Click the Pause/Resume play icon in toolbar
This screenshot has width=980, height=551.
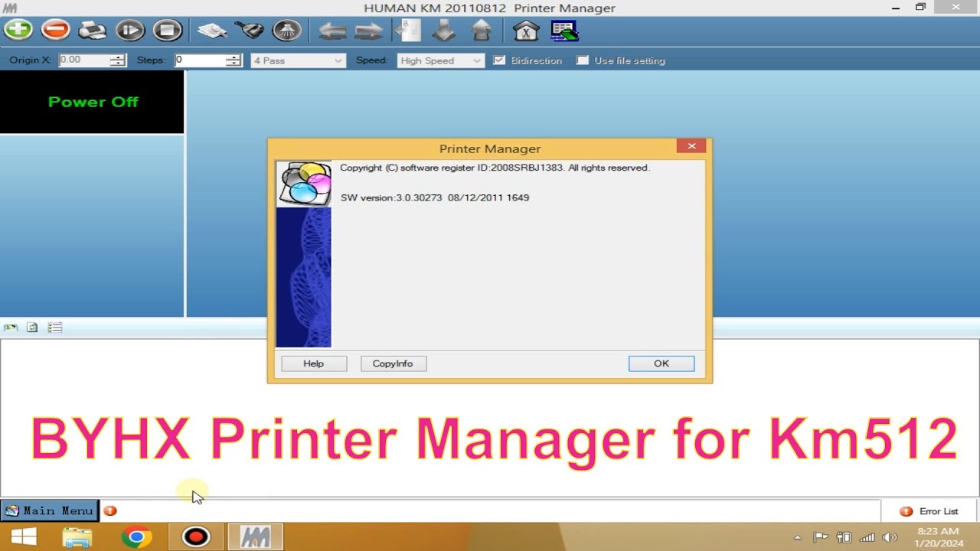(130, 31)
